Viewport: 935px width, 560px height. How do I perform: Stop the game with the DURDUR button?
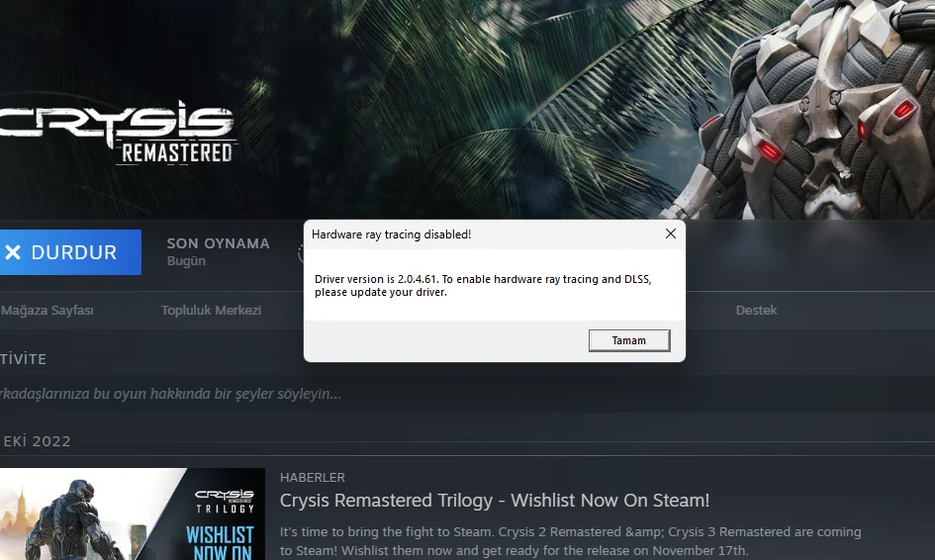click(70, 252)
